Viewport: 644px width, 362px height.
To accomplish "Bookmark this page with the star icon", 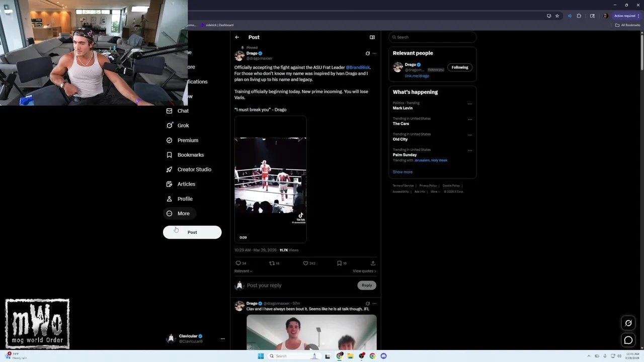I will pyautogui.click(x=557, y=16).
